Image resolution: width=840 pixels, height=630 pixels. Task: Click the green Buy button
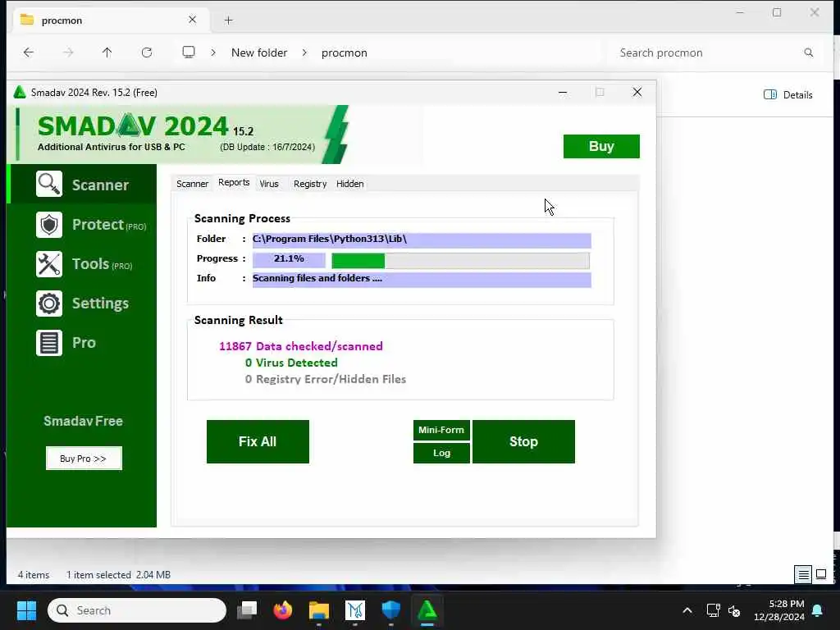(x=601, y=146)
